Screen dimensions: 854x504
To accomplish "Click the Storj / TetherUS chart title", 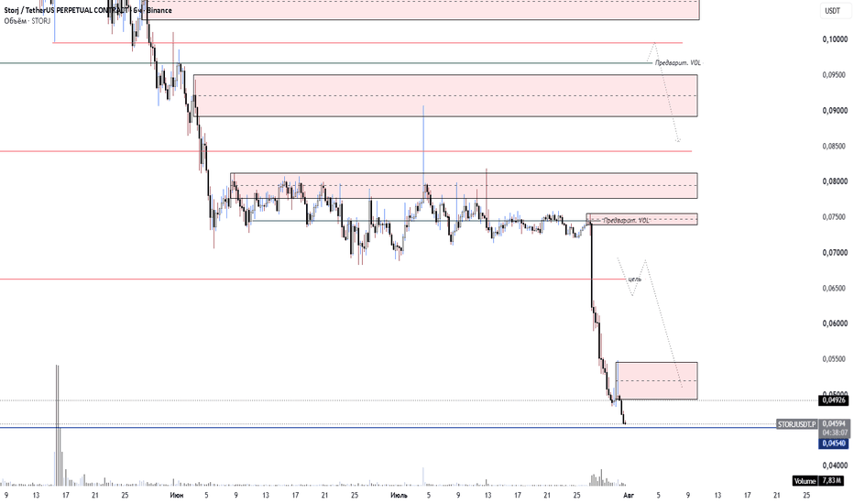I will pyautogui.click(x=88, y=10).
